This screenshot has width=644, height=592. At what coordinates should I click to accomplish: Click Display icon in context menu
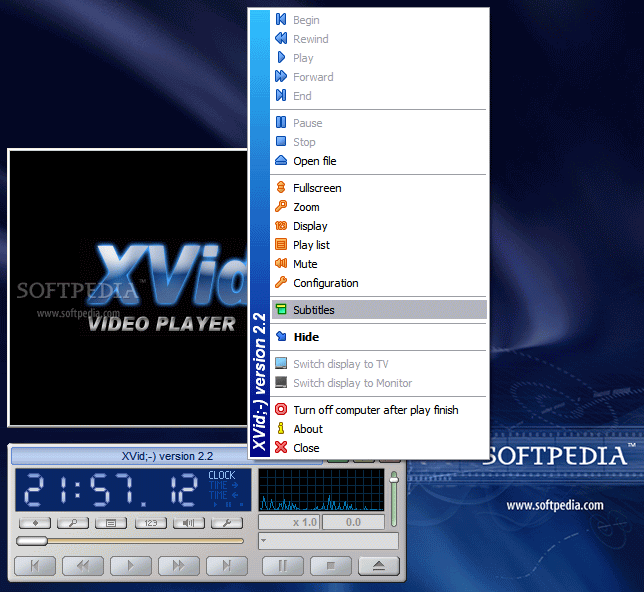coord(281,226)
